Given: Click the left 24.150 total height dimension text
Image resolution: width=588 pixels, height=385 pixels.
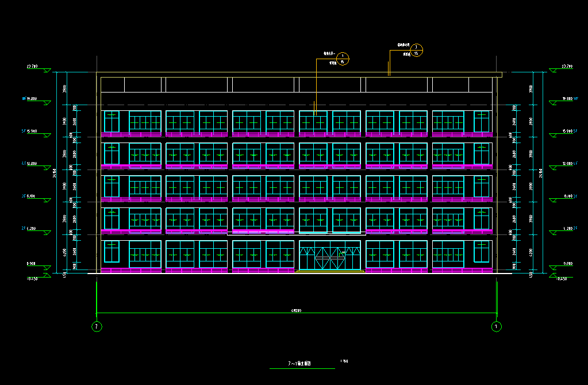Looking at the screenshot, I should point(55,171).
